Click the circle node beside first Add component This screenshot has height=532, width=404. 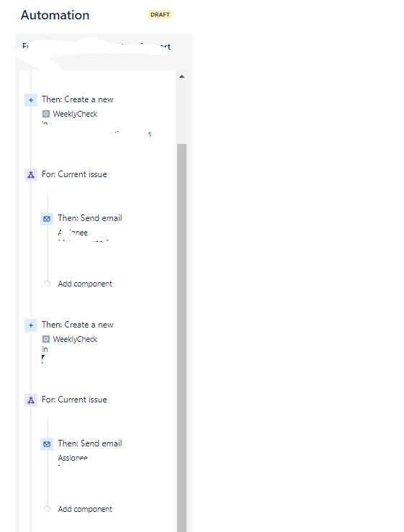tap(47, 284)
